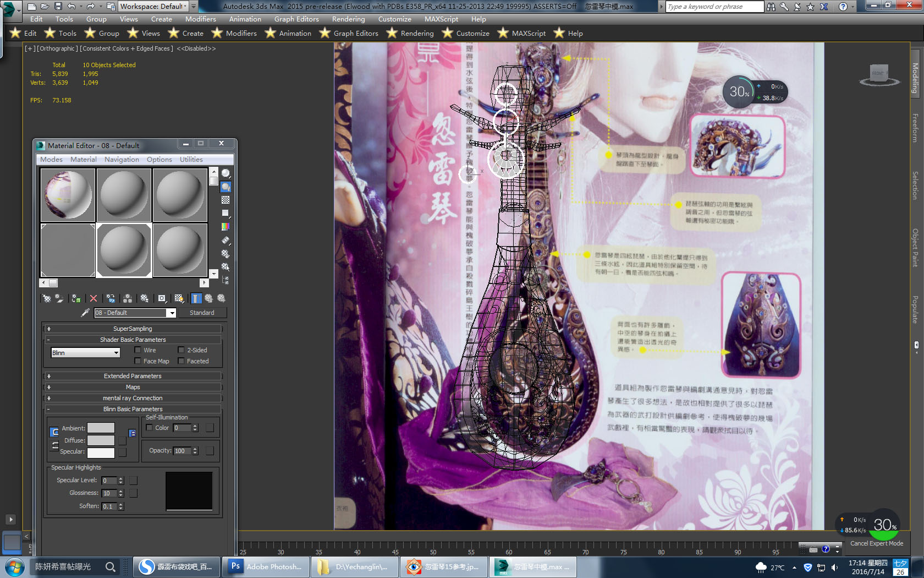This screenshot has width=924, height=578.
Task: Click the Make Unique icon
Action: (128, 298)
